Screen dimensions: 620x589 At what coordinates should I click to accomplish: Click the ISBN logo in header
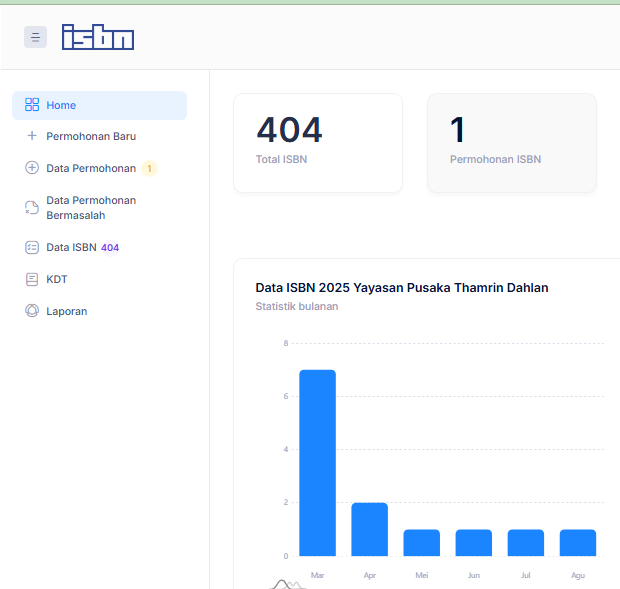97,37
